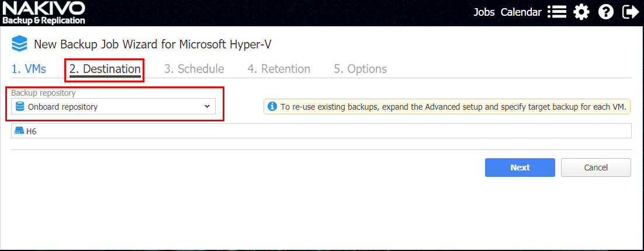This screenshot has height=251, width=644.
Task: Click the blue info icon in notice
Action: click(272, 106)
